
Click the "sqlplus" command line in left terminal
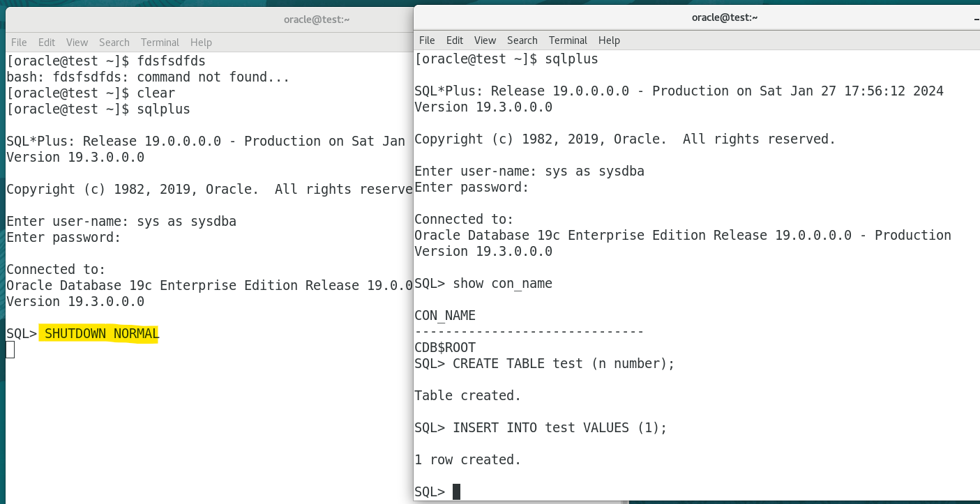(98, 109)
